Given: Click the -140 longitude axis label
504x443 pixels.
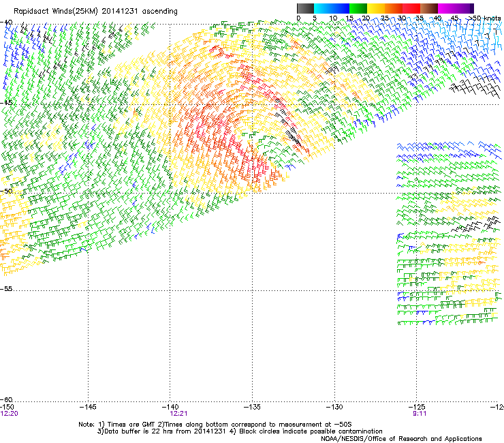Looking at the screenshot, I should point(170,407).
